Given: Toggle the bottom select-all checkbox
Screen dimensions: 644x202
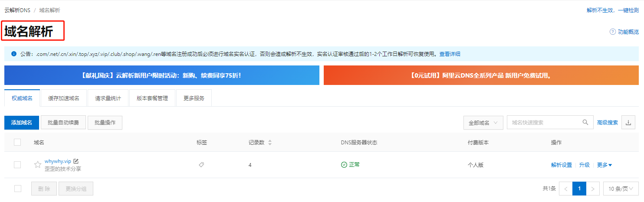Looking at the screenshot, I should coord(17,189).
